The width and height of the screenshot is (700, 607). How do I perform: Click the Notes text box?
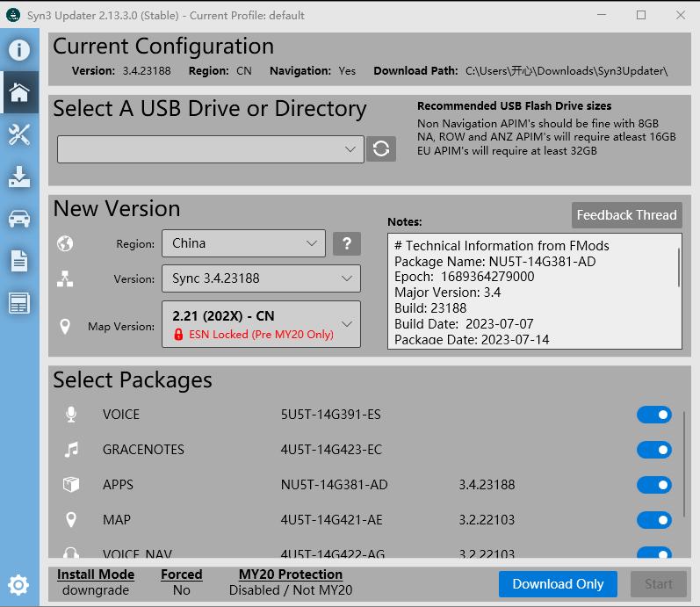[534, 291]
